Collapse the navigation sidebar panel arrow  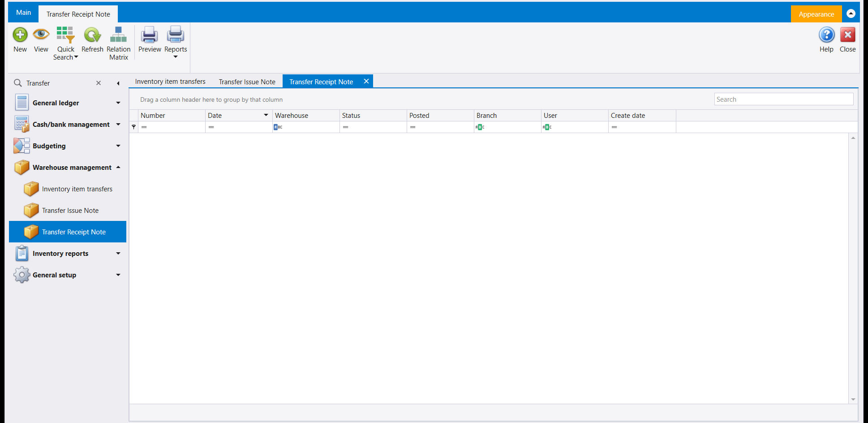(x=118, y=83)
